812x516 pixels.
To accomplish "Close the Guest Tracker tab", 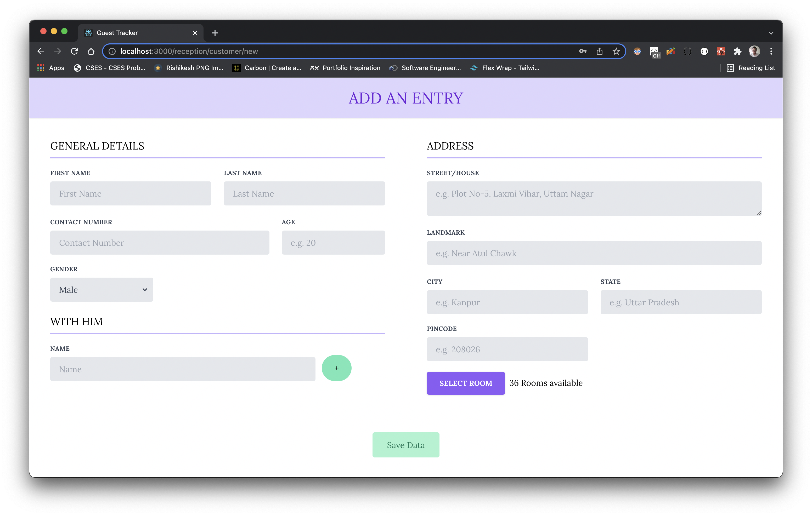I will click(195, 33).
